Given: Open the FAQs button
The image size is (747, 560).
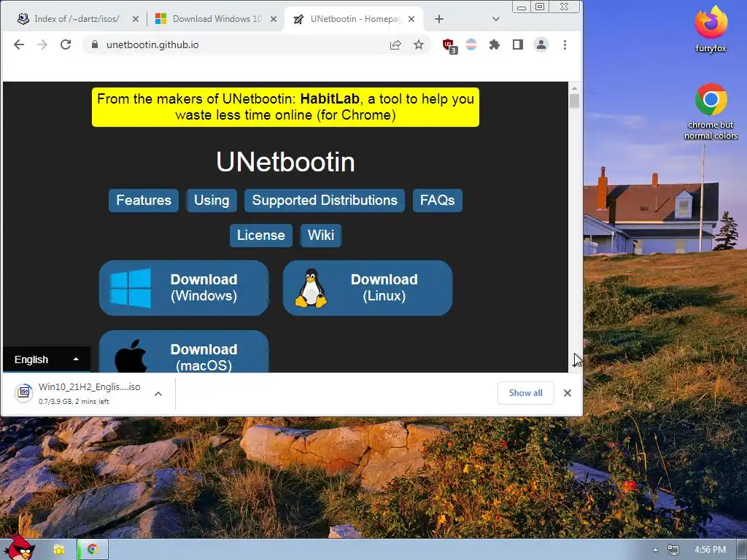Looking at the screenshot, I should point(438,200).
